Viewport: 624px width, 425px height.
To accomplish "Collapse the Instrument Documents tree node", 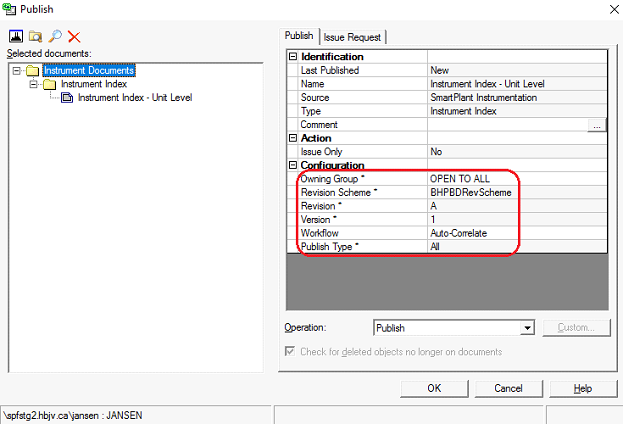I will pyautogui.click(x=17, y=71).
